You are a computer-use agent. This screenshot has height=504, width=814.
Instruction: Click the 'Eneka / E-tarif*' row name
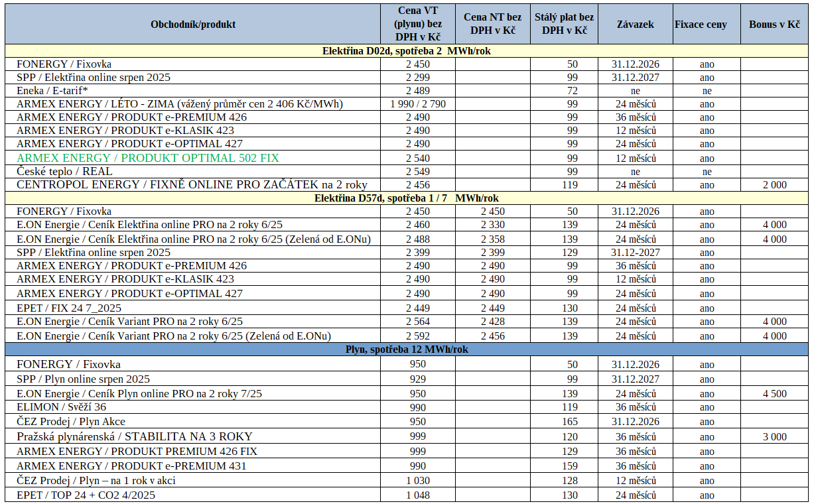53,91
